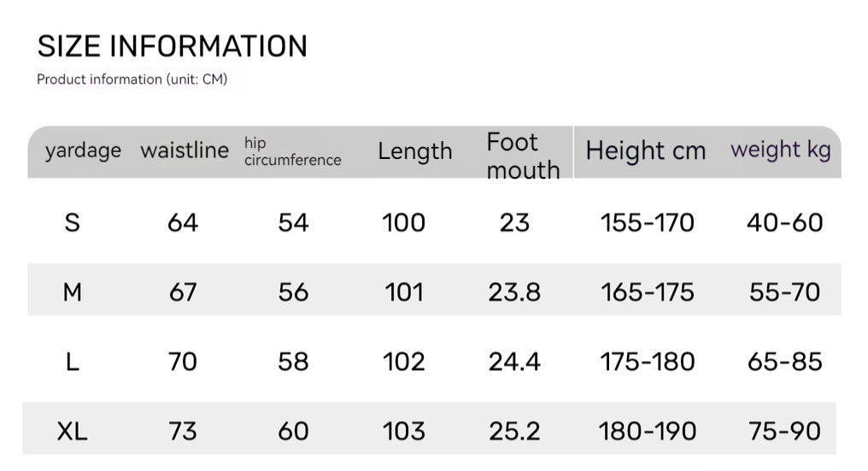
Task: Select the foot mouth value 23.8
Action: click(x=514, y=292)
